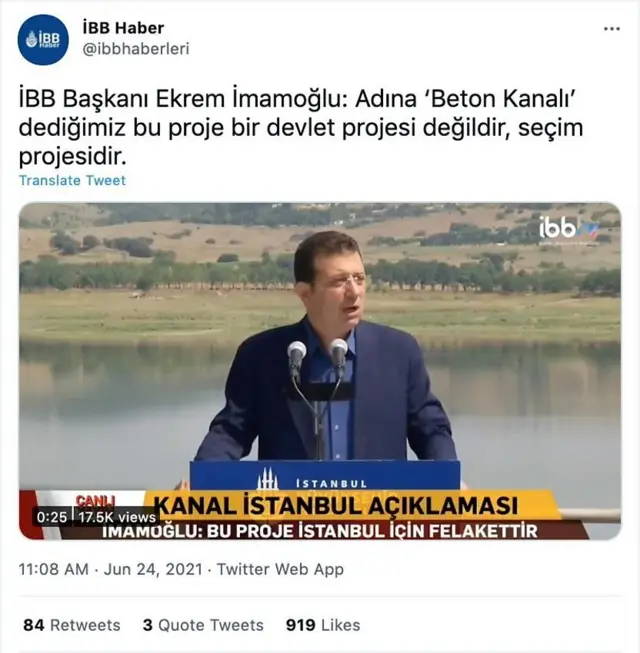This screenshot has height=653, width=640.
Task: Click the microphones on the podium
Action: [318, 354]
